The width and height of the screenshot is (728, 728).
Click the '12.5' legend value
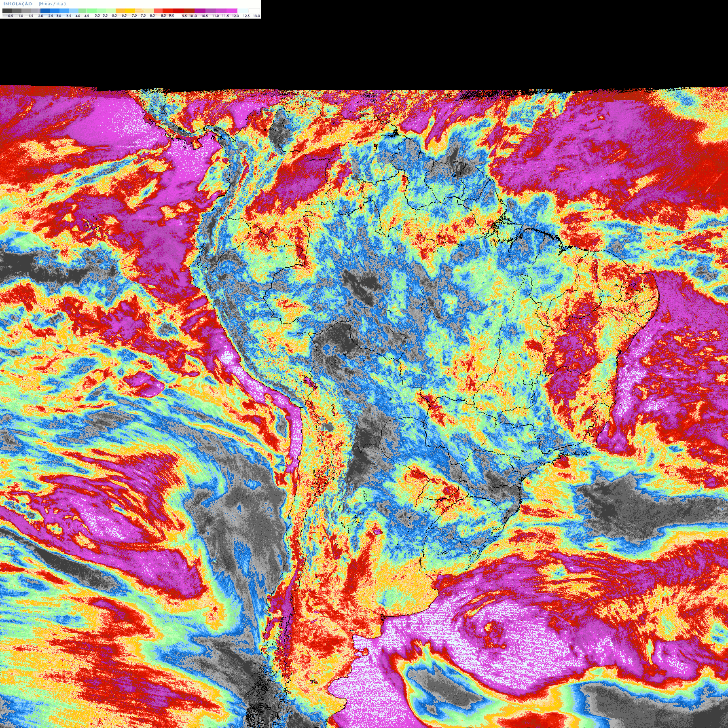[246, 16]
